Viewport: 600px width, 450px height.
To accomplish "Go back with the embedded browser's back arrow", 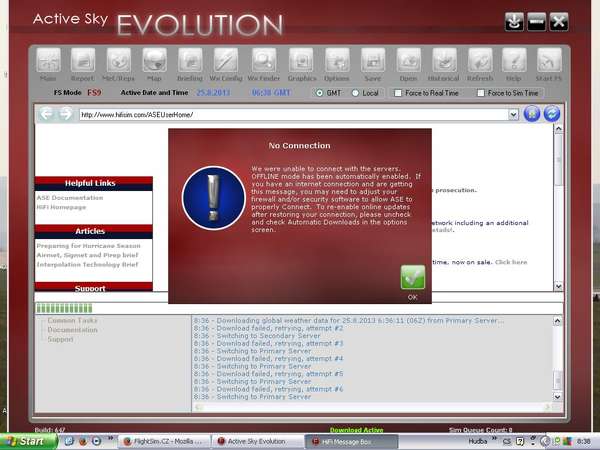I will 46,114.
